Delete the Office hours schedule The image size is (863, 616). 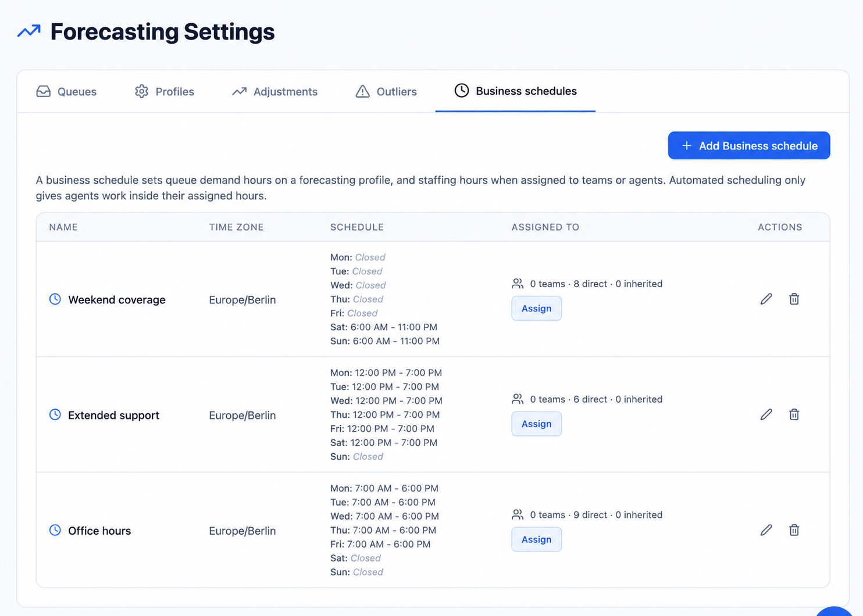click(794, 530)
